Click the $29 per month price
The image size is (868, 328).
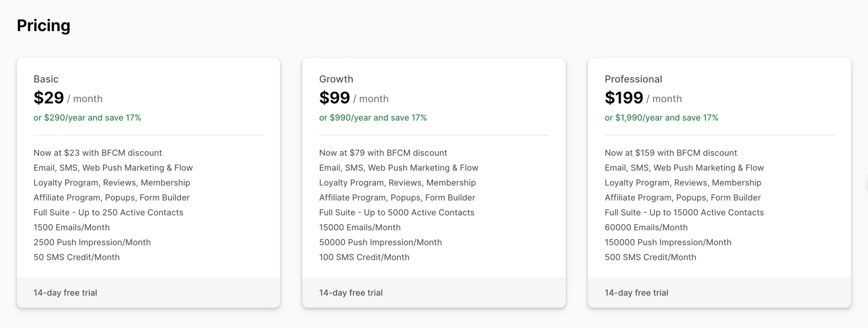[49, 98]
